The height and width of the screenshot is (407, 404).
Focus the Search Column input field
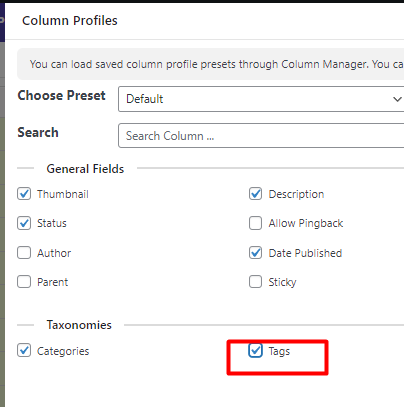[x=261, y=136]
